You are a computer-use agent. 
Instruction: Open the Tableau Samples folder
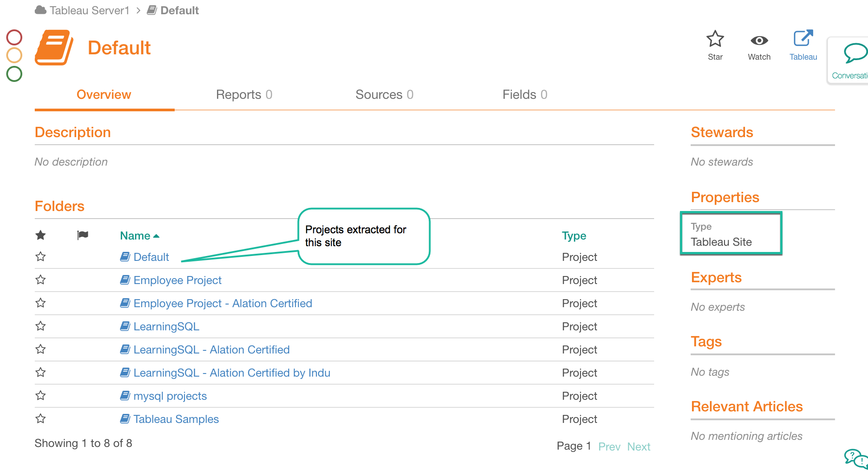point(176,419)
